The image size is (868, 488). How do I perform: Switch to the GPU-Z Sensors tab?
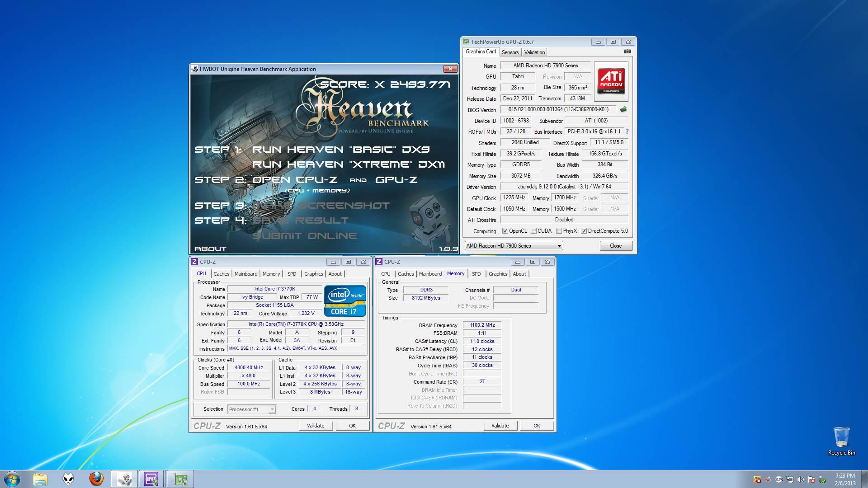pyautogui.click(x=510, y=52)
